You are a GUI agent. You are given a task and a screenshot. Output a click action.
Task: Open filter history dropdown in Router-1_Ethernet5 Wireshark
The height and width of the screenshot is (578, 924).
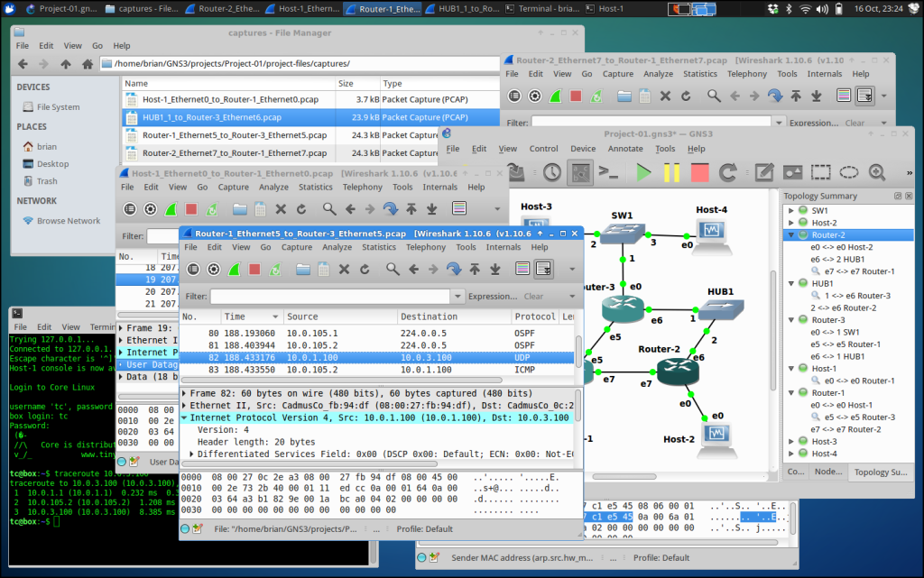457,296
